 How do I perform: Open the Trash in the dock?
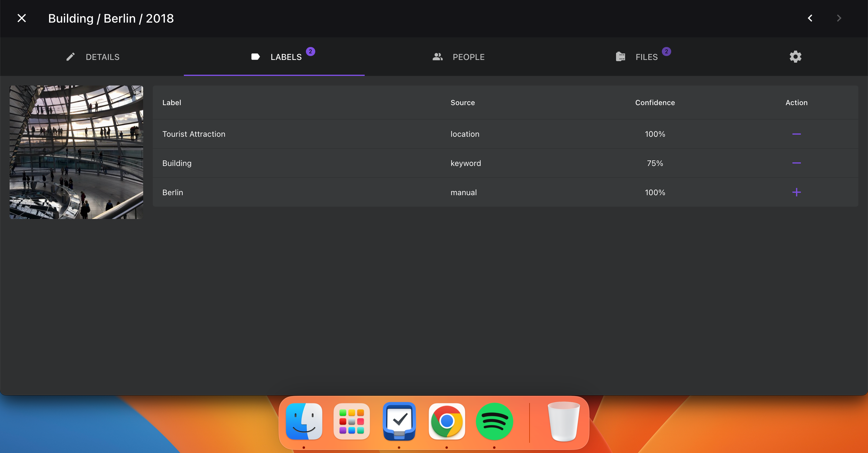coord(564,421)
